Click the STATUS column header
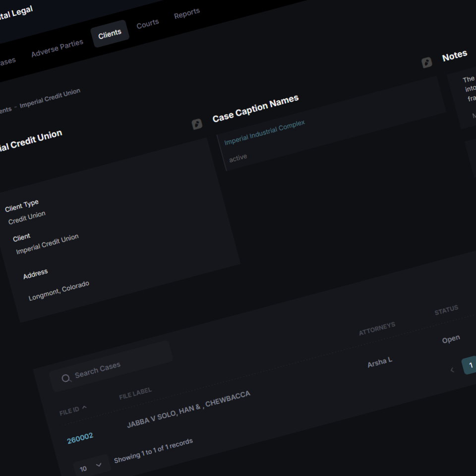 (446, 310)
